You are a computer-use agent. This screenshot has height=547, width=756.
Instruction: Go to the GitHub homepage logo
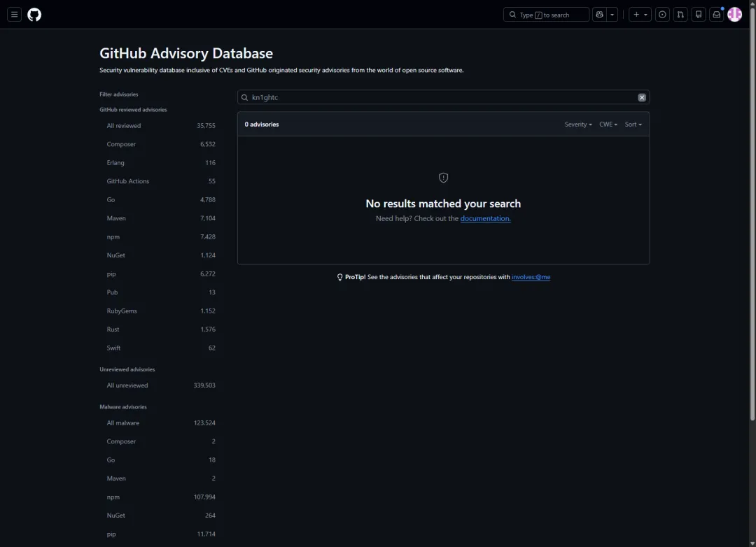point(34,15)
